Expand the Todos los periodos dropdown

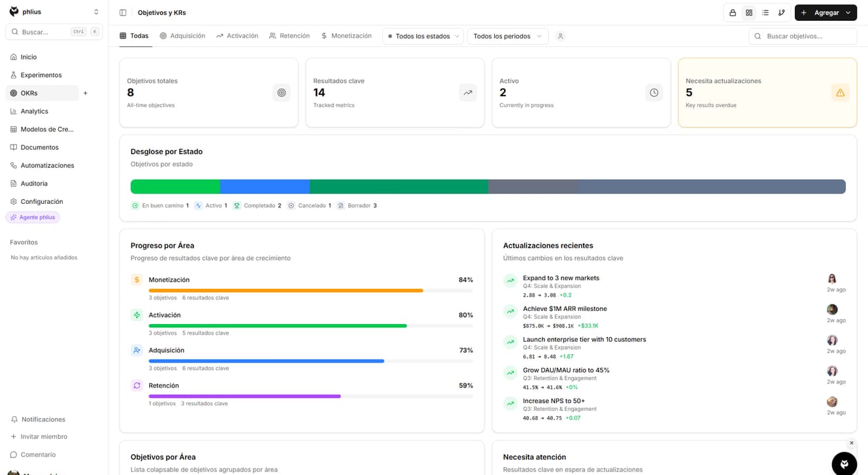tap(507, 36)
